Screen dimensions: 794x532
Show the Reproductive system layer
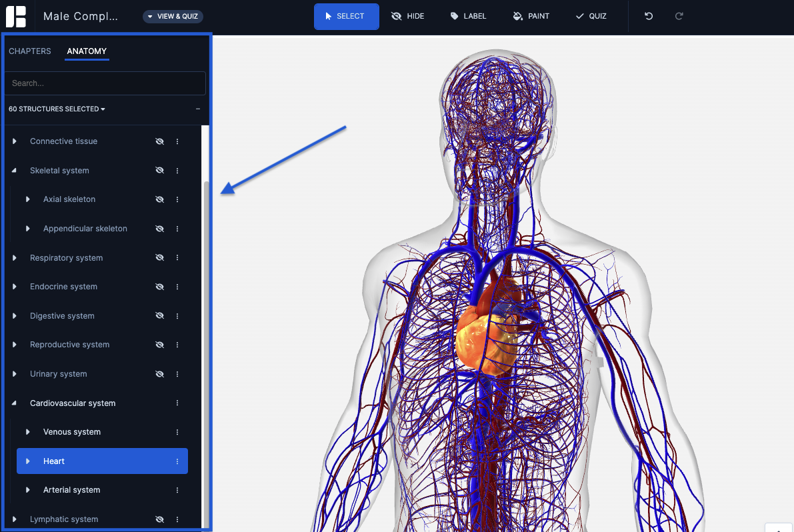(159, 345)
